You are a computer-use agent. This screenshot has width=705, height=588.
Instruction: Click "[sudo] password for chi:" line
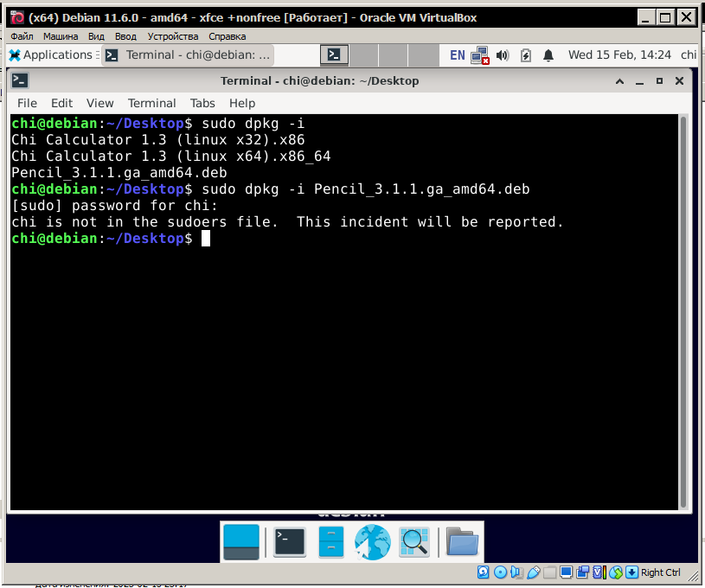[114, 206]
